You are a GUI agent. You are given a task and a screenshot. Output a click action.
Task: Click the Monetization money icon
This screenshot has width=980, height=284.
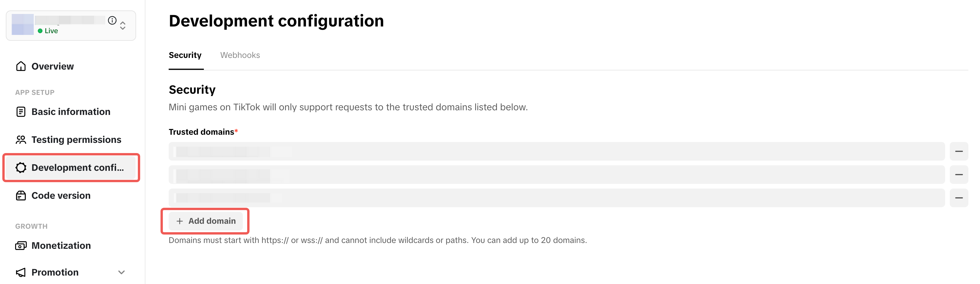pyautogui.click(x=21, y=246)
